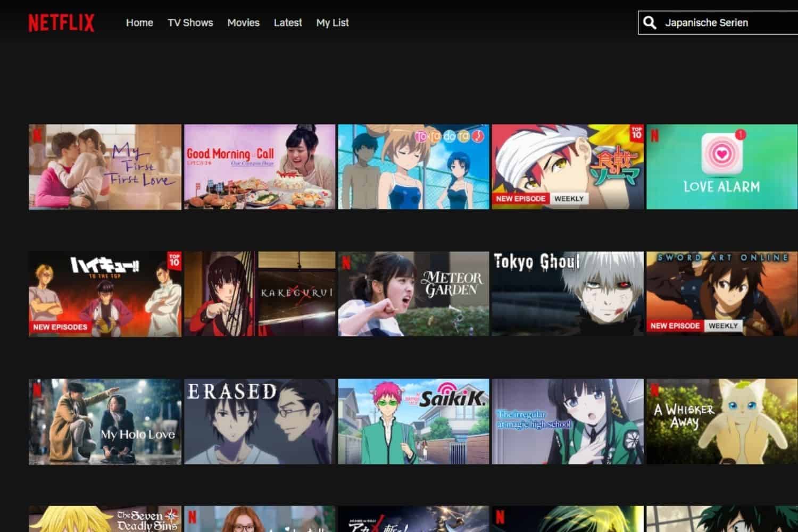Go to the Home menu item

(139, 23)
